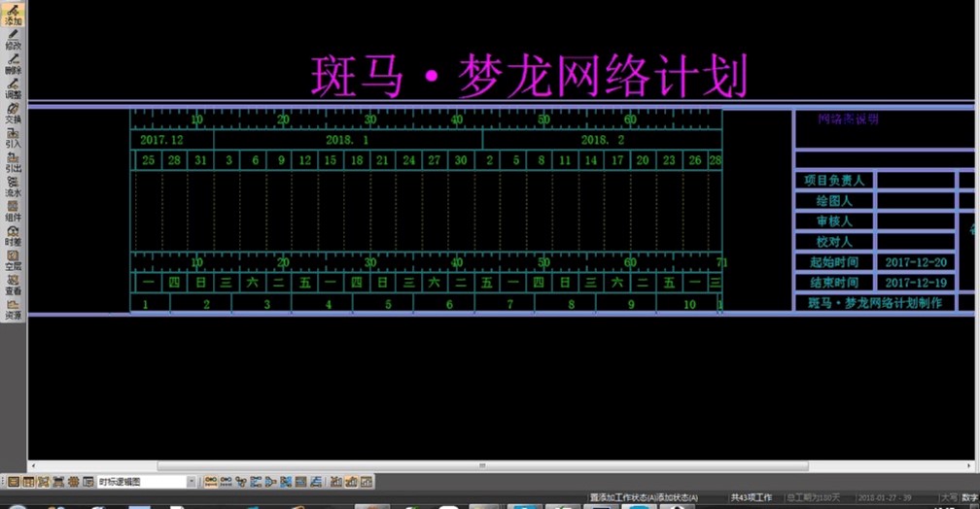Click the branching nodes icon on bottom toolbar
Viewport: 980px width, 509px height.
tap(241, 482)
